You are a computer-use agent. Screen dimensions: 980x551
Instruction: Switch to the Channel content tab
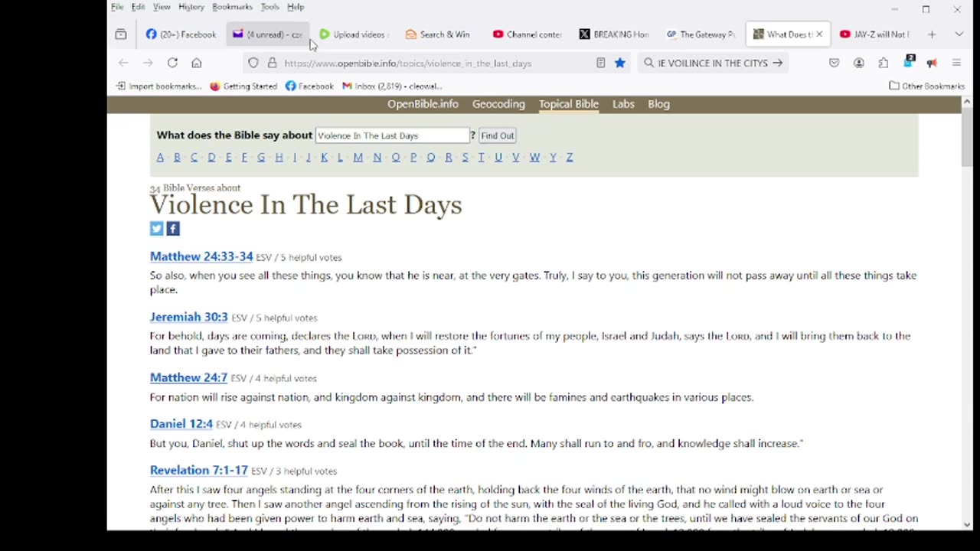coord(528,34)
